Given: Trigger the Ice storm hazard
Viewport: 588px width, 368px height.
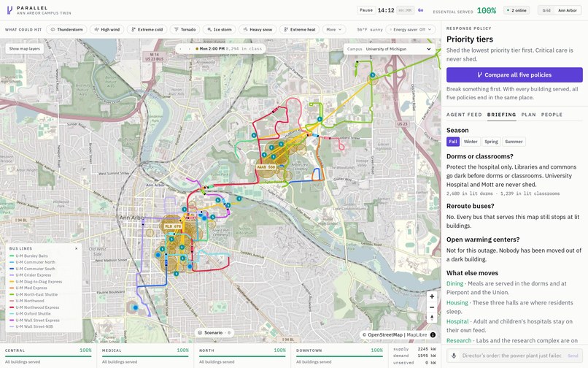Looking at the screenshot, I should coord(220,29).
